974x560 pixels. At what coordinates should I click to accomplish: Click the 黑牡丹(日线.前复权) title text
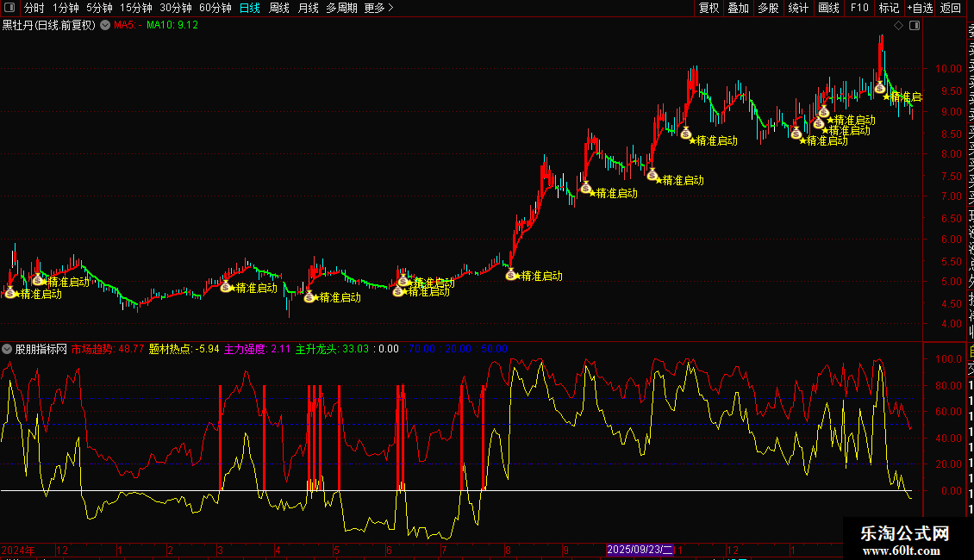pos(49,25)
